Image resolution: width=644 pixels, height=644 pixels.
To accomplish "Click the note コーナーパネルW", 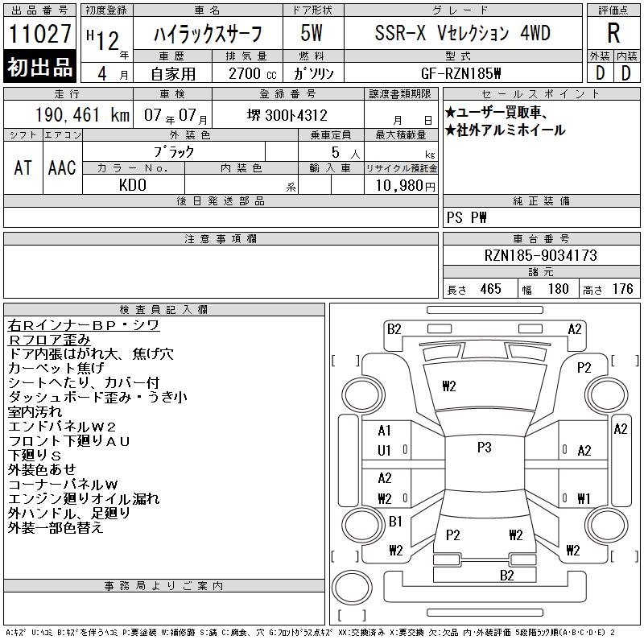I will [x=63, y=485].
